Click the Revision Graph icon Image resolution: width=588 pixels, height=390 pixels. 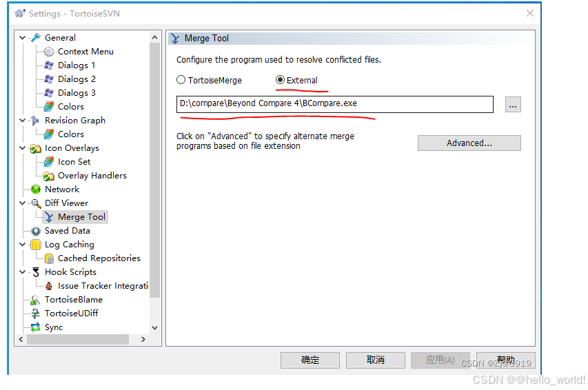point(36,121)
